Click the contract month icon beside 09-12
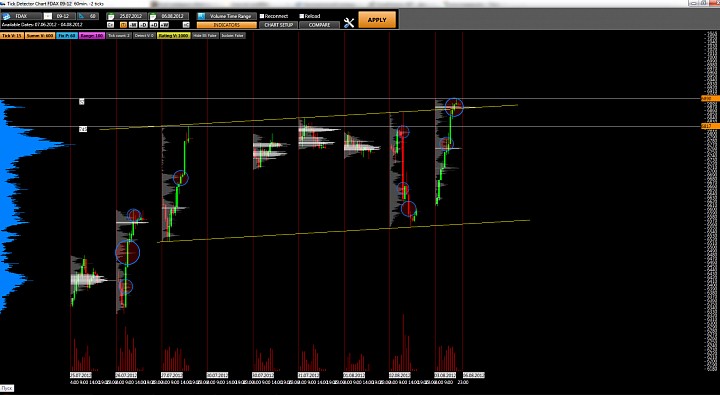This screenshot has height=395, width=720. click(48, 16)
